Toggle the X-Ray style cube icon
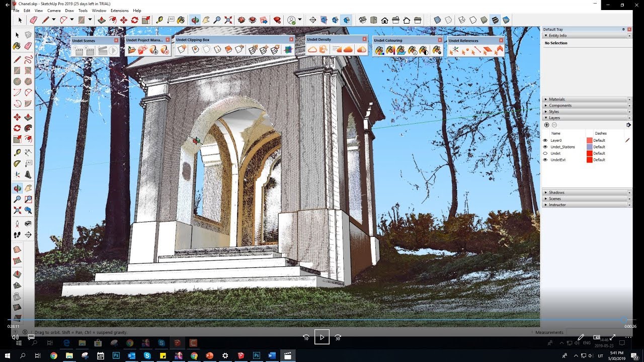This screenshot has width=644, height=362. click(437, 20)
